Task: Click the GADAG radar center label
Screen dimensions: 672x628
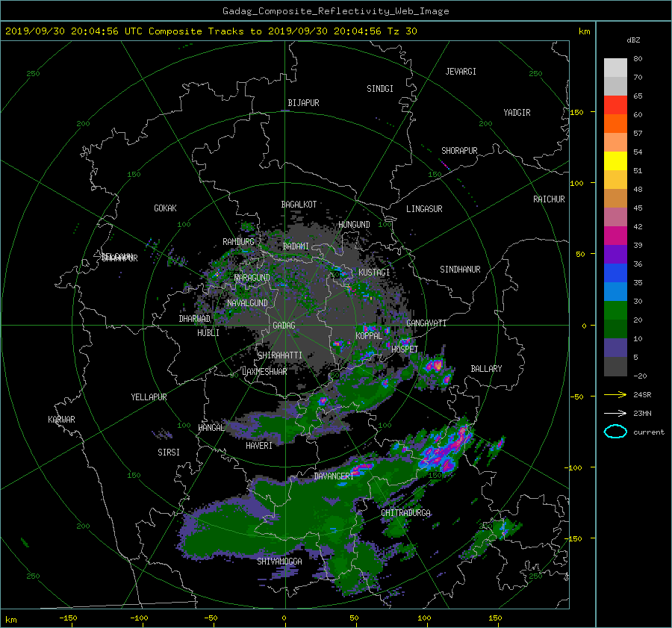Action: pos(284,326)
